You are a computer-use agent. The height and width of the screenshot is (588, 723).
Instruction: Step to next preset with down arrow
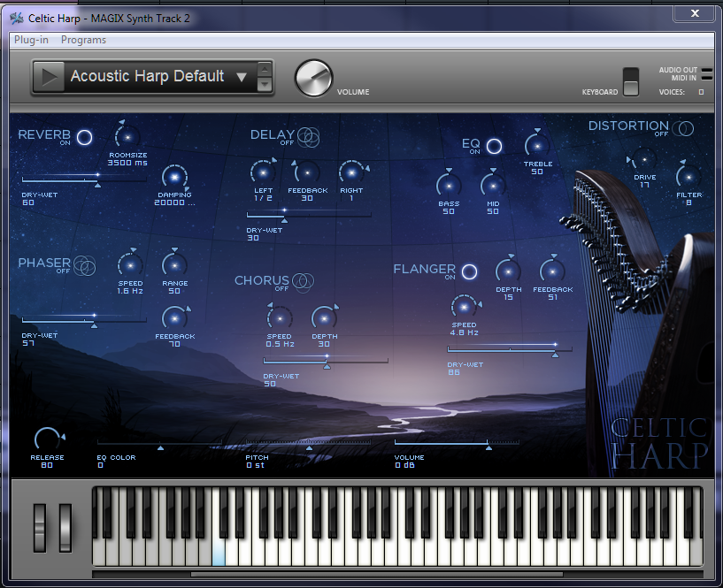click(265, 84)
